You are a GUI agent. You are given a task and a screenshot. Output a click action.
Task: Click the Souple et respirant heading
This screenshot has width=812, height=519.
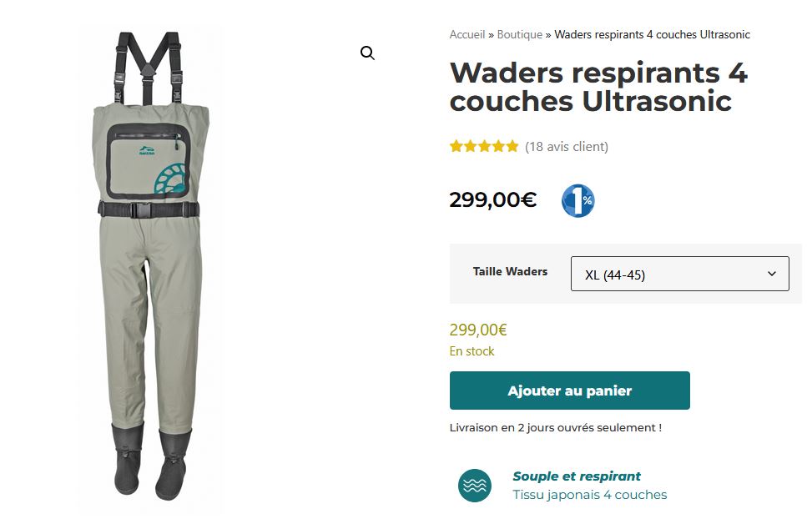(x=577, y=476)
